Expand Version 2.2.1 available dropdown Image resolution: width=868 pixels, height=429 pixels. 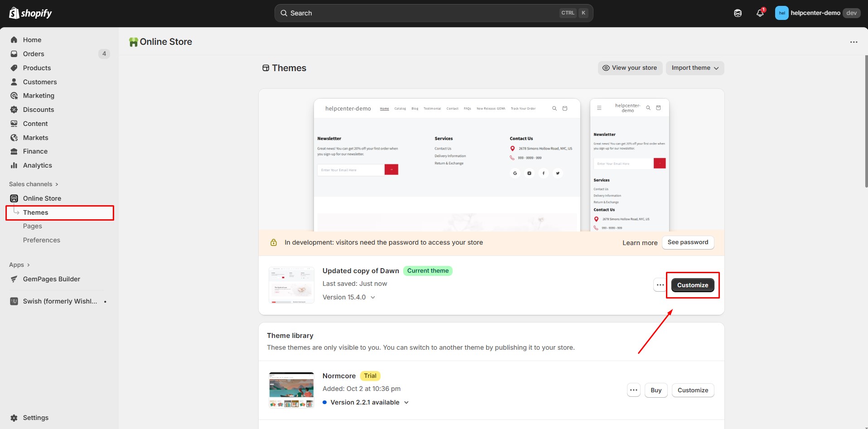(x=366, y=402)
